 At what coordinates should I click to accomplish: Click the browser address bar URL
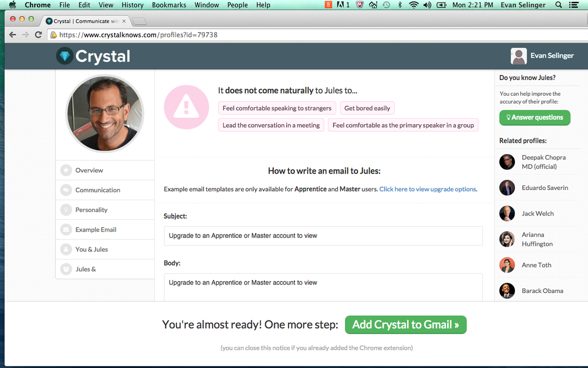click(x=138, y=35)
